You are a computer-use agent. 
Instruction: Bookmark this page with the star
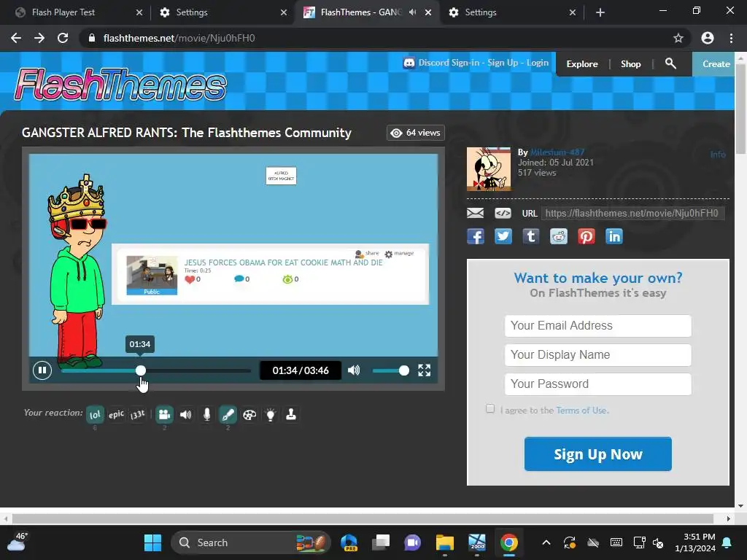tap(678, 38)
